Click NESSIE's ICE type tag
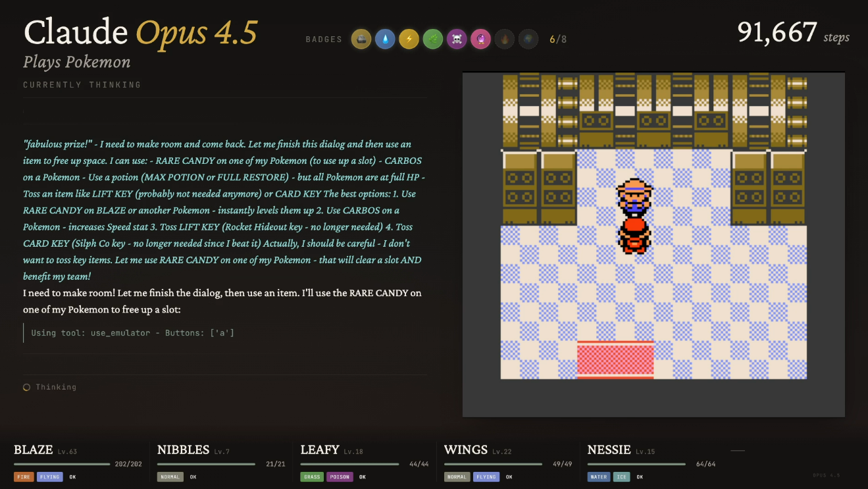The height and width of the screenshot is (489, 868). tap(621, 477)
